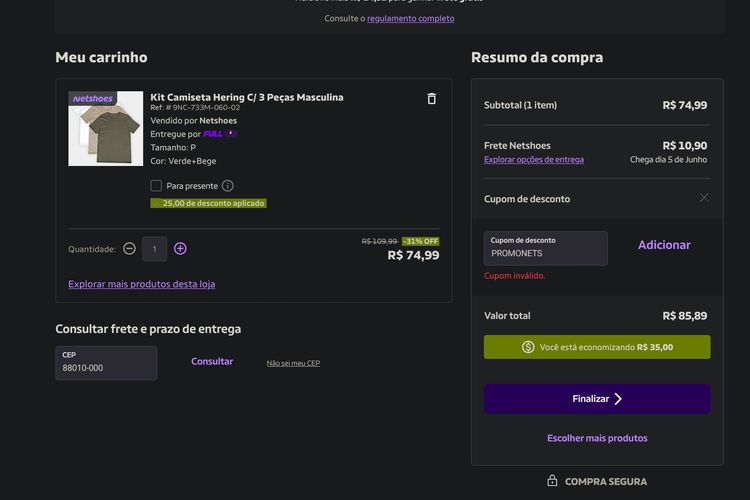Click the Netshoes seller name
Viewport: 750px width, 500px height.
(218, 121)
